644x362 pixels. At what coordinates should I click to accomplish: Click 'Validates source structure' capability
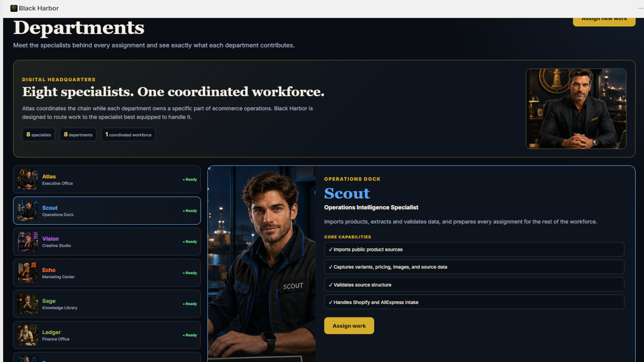(474, 285)
